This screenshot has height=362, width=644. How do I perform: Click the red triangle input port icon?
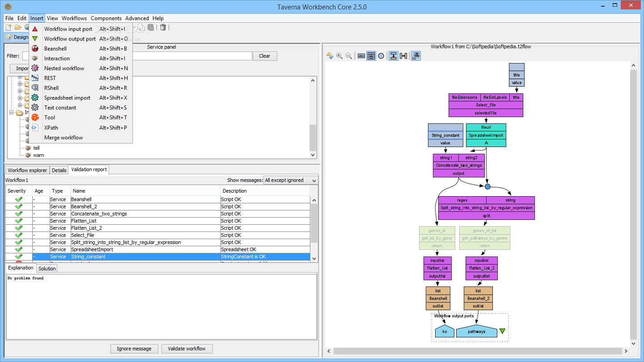[35, 29]
